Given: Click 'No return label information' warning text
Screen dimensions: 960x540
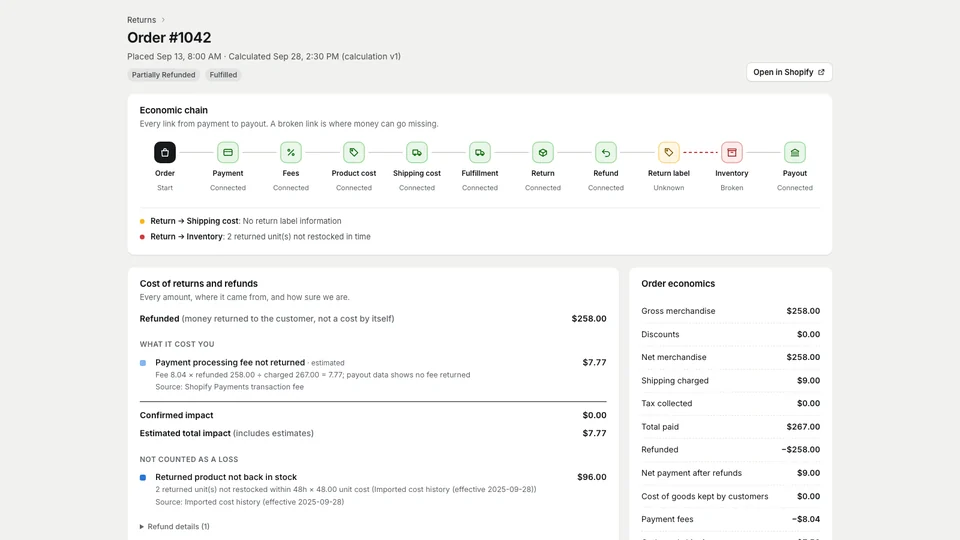Looking at the screenshot, I should click(x=292, y=221).
